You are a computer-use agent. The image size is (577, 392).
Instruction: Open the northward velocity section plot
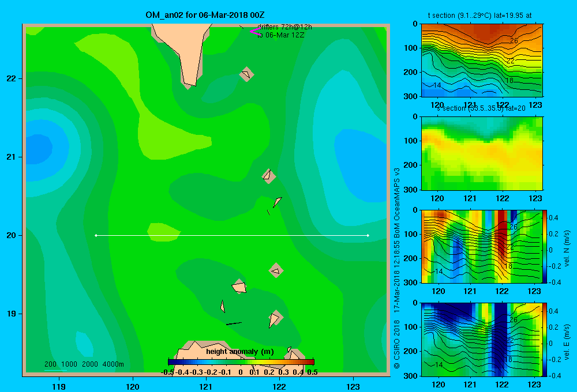[x=482, y=246]
